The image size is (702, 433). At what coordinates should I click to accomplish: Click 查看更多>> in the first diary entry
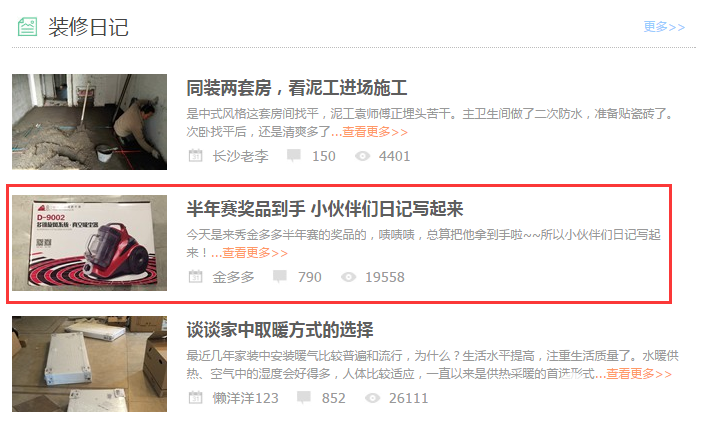click(375, 132)
